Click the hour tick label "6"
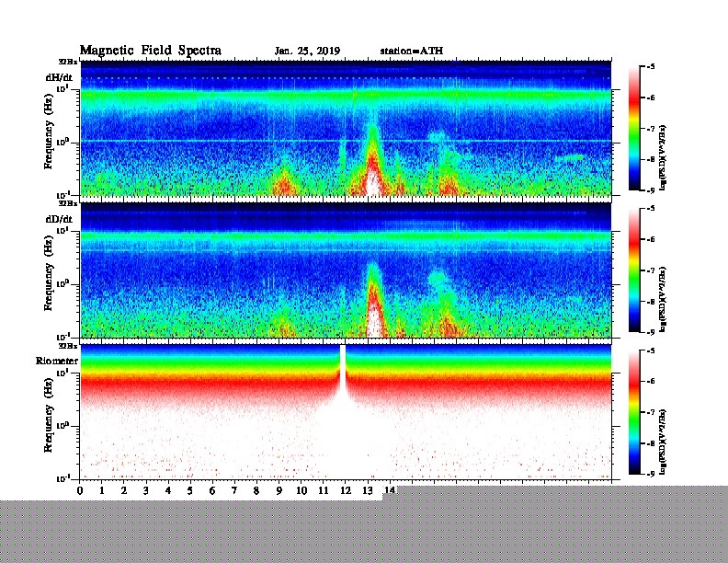Viewport: 728px width, 563px height. [x=212, y=490]
